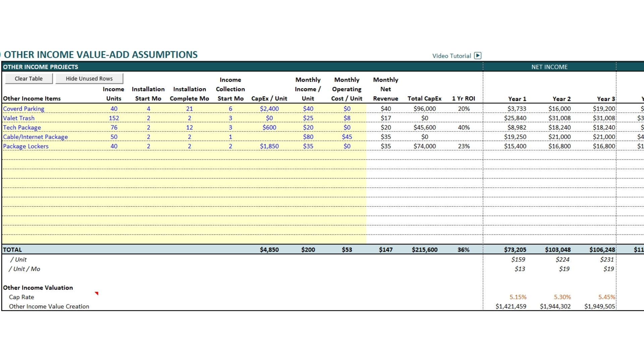Click the red comment indicator near Cap Rate
This screenshot has width=644, height=362.
[97, 294]
